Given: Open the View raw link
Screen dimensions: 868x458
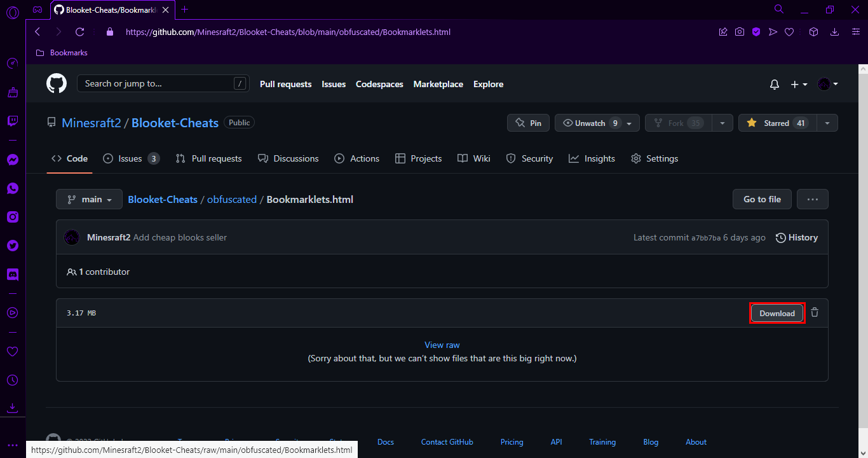Looking at the screenshot, I should [x=442, y=345].
